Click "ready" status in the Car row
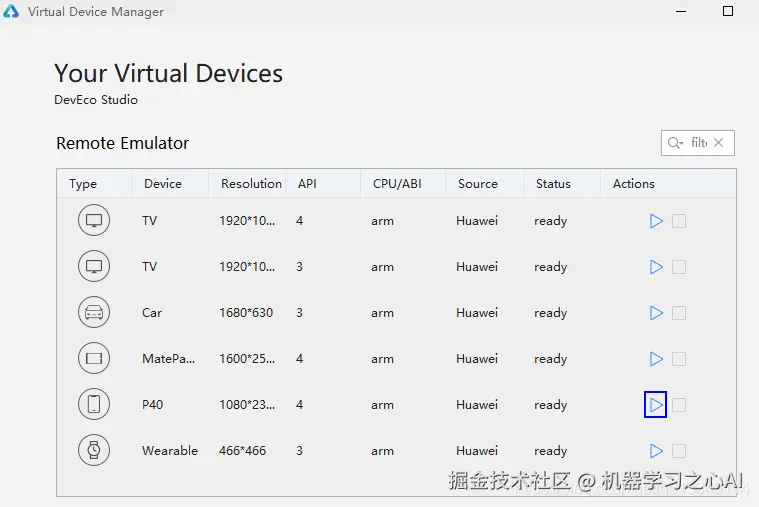 (x=550, y=313)
